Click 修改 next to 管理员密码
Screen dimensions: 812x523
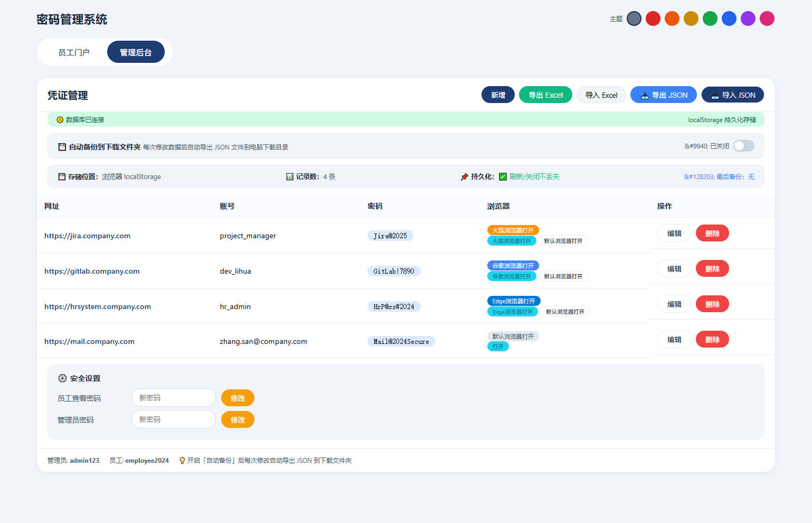[238, 419]
